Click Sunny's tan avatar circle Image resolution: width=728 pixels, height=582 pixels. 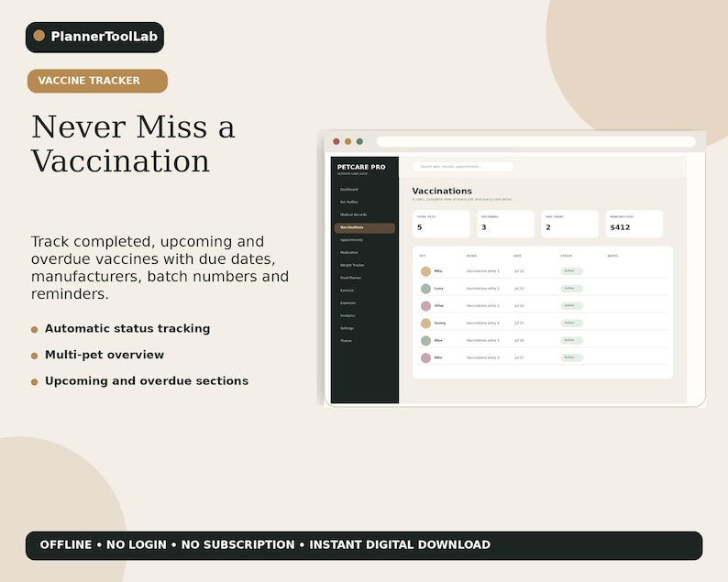coord(425,324)
